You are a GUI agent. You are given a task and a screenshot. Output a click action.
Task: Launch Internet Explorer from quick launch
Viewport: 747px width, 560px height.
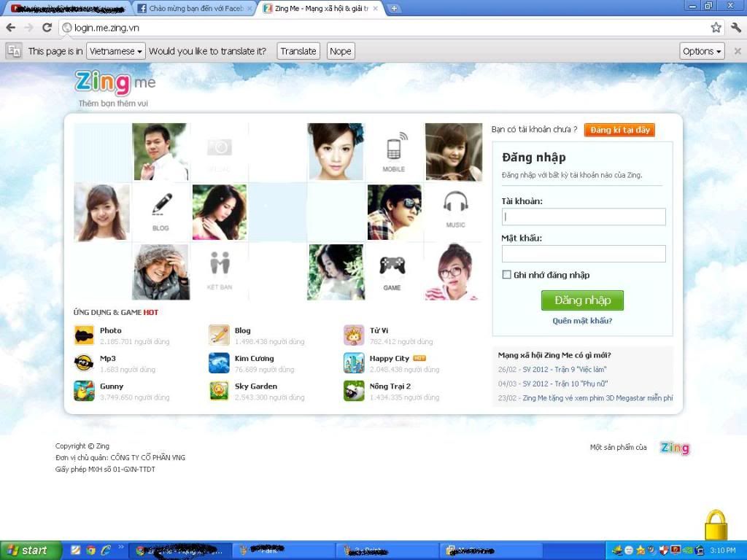[106, 551]
